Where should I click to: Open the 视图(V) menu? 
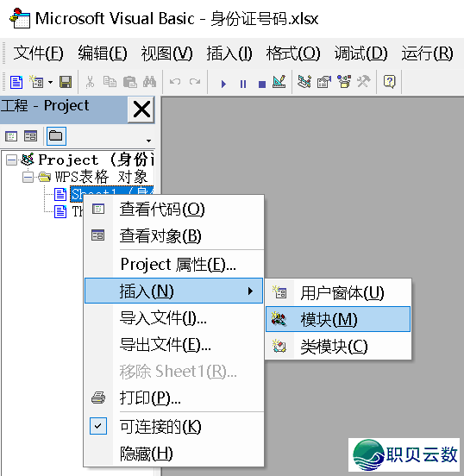click(166, 53)
